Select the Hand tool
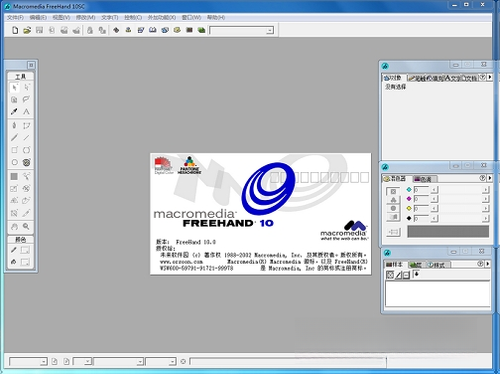This screenshot has width=500, height=374. [14, 227]
